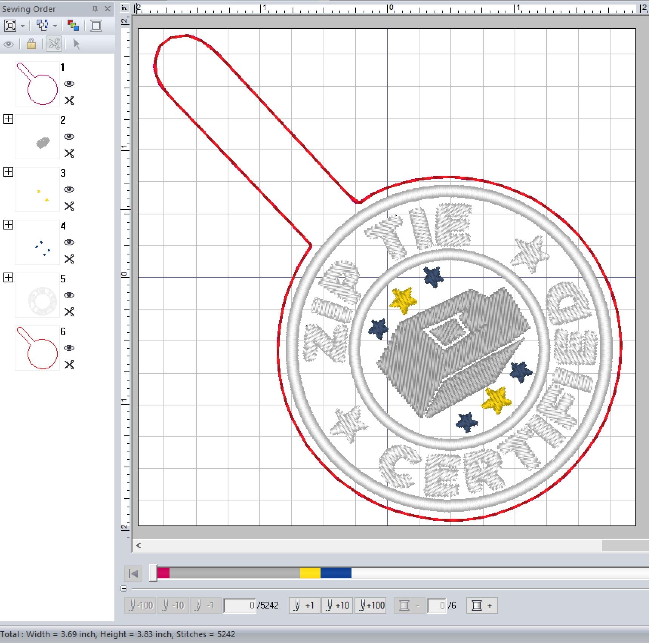Select the step 6 red outline thumbnail

point(37,348)
